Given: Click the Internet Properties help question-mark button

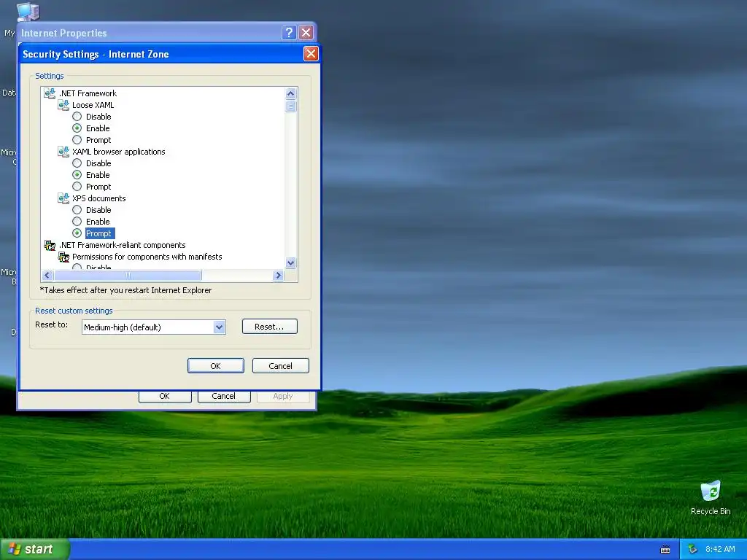Looking at the screenshot, I should (289, 32).
